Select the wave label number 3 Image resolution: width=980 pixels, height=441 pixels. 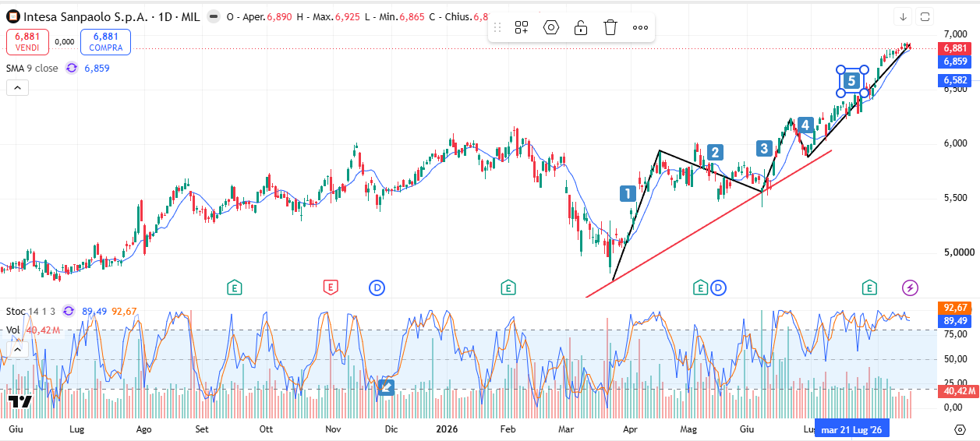pos(763,148)
